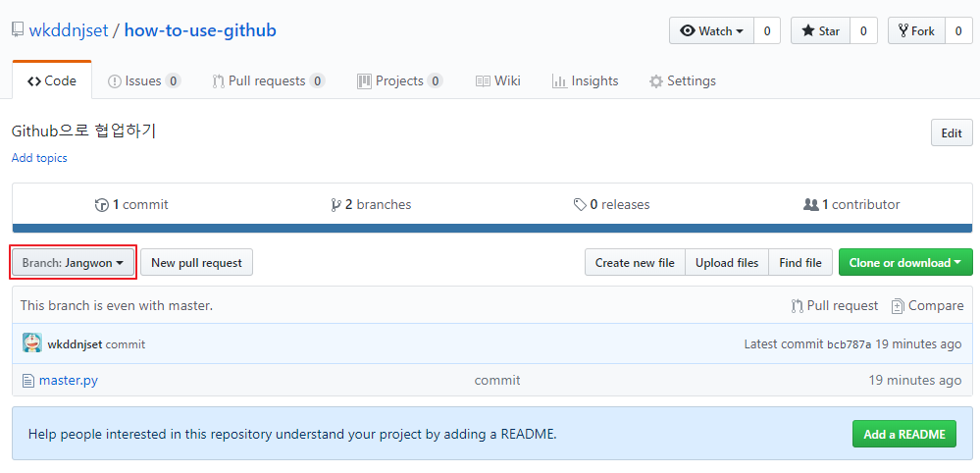980x473 pixels.
Task: Click the Add topics link
Action: (x=39, y=158)
